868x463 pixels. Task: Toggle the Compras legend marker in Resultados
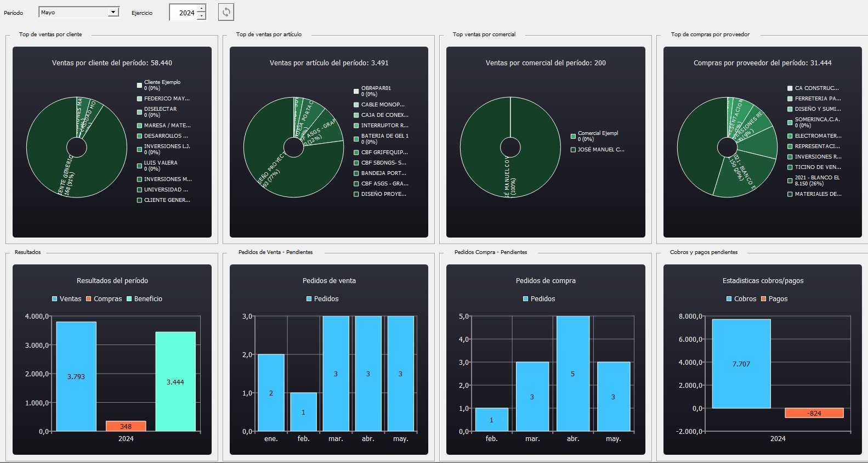point(89,299)
